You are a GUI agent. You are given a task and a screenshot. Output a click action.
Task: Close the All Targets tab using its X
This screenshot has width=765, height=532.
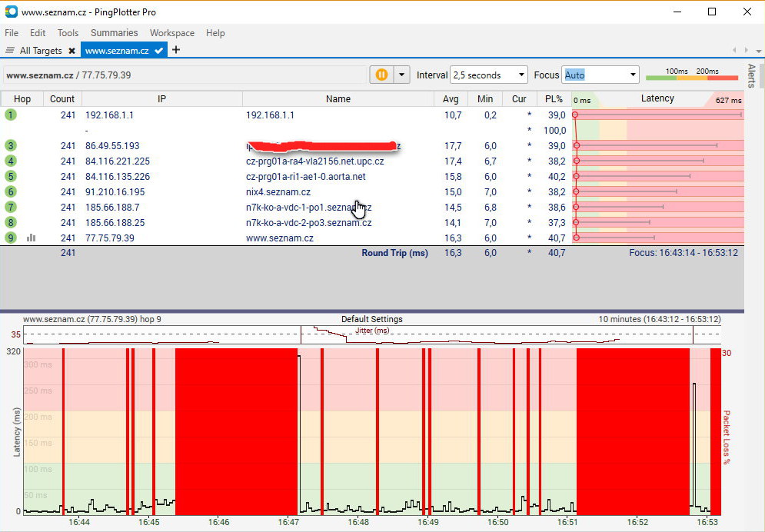tap(72, 51)
